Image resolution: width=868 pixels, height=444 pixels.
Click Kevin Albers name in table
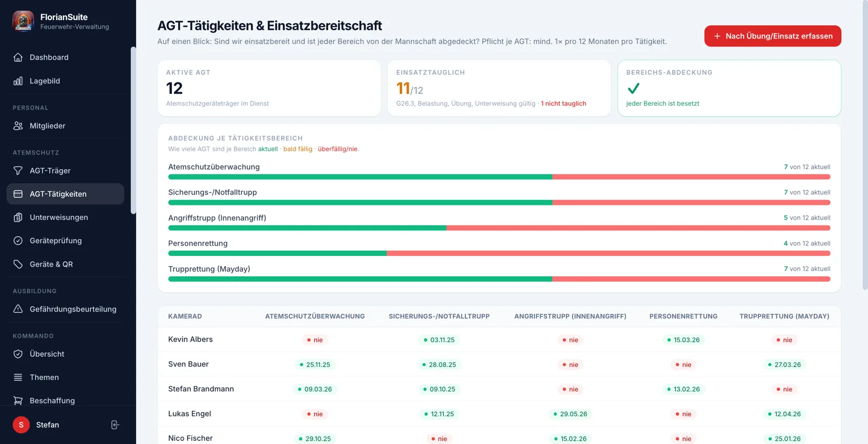point(190,339)
